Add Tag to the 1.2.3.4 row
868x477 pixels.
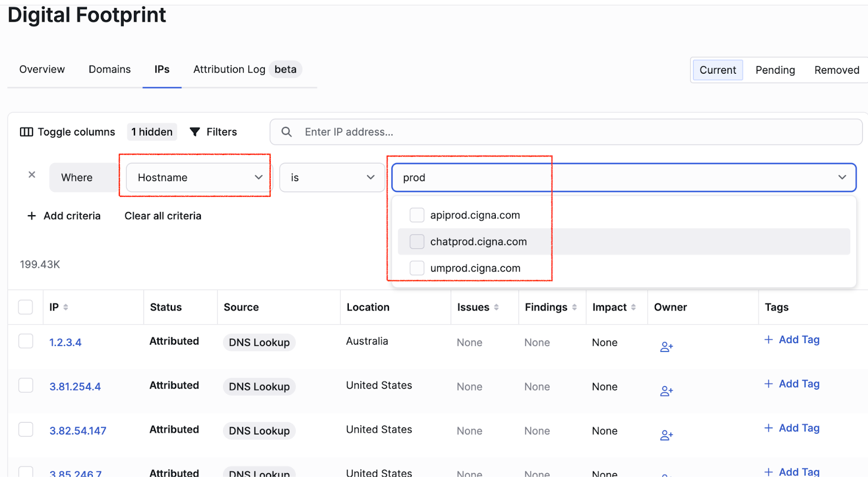792,340
